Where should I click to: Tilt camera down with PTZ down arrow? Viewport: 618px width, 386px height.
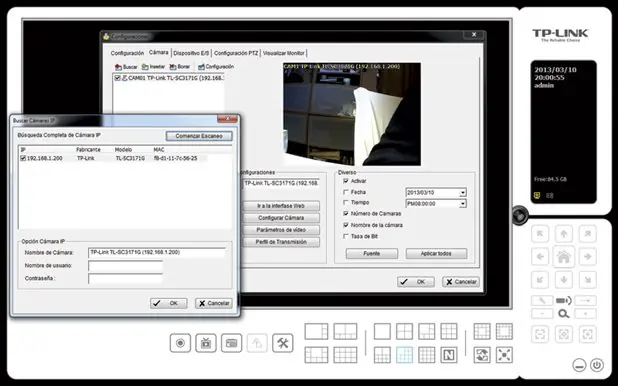564,280
